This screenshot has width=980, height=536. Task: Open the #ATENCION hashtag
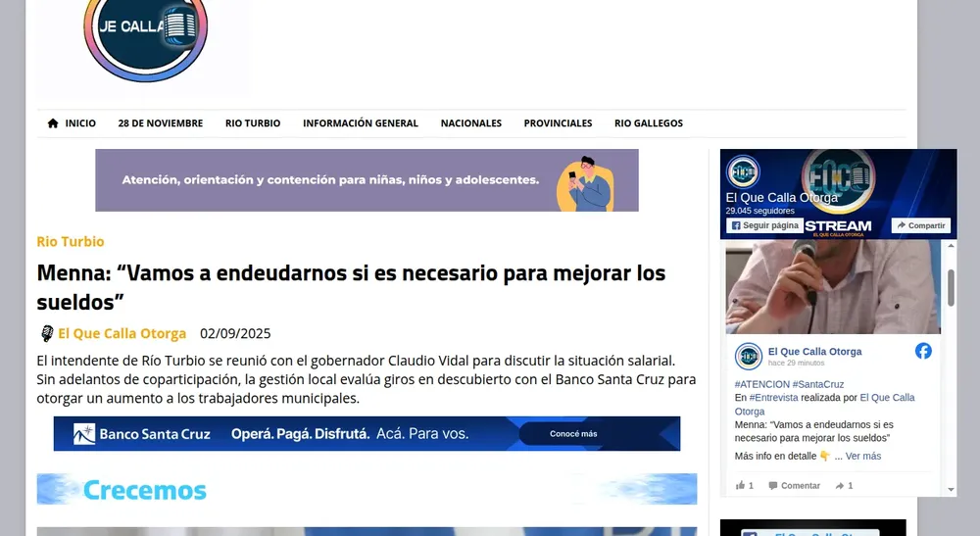pyautogui.click(x=761, y=384)
